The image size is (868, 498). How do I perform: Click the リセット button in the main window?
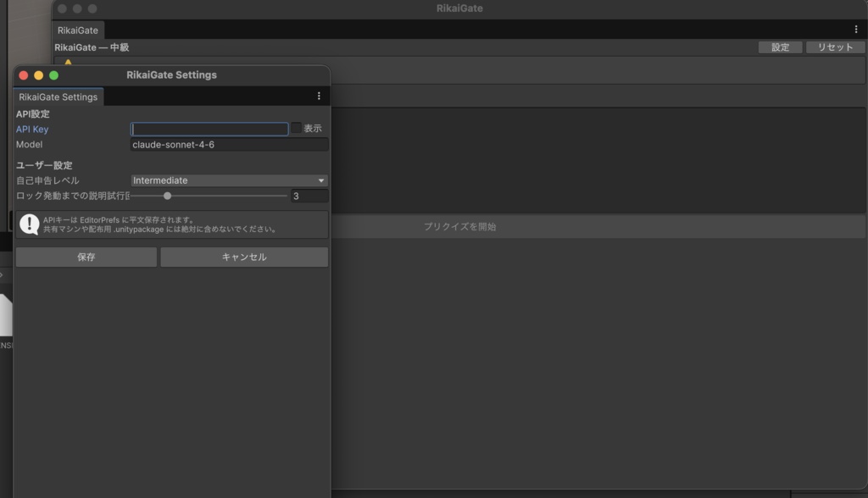(x=835, y=47)
